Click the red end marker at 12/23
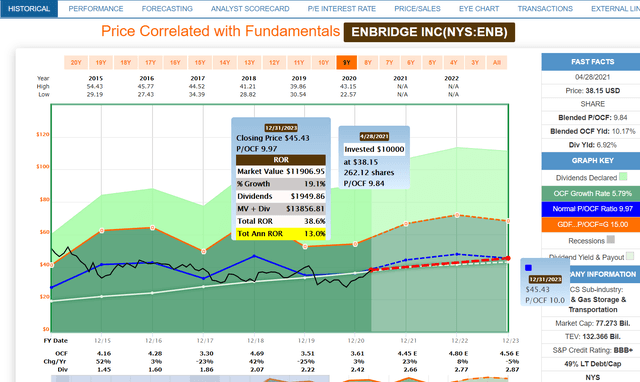Screen dimensions: 640x382 [508, 258]
